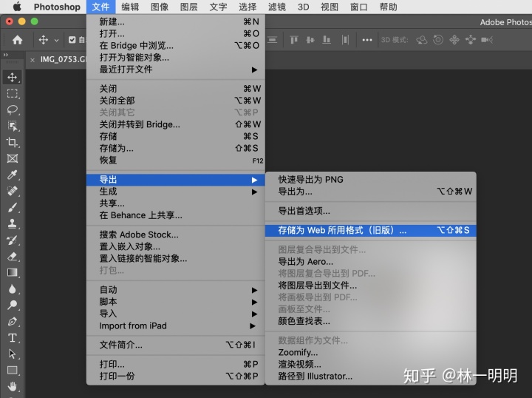Click the 3D slide mode icon

[x=471, y=40]
